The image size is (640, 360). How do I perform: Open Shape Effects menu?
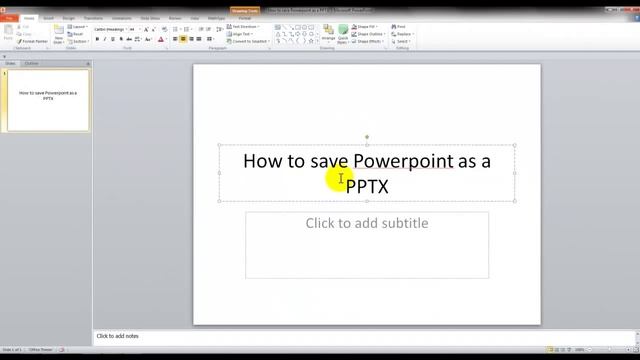pyautogui.click(x=367, y=41)
